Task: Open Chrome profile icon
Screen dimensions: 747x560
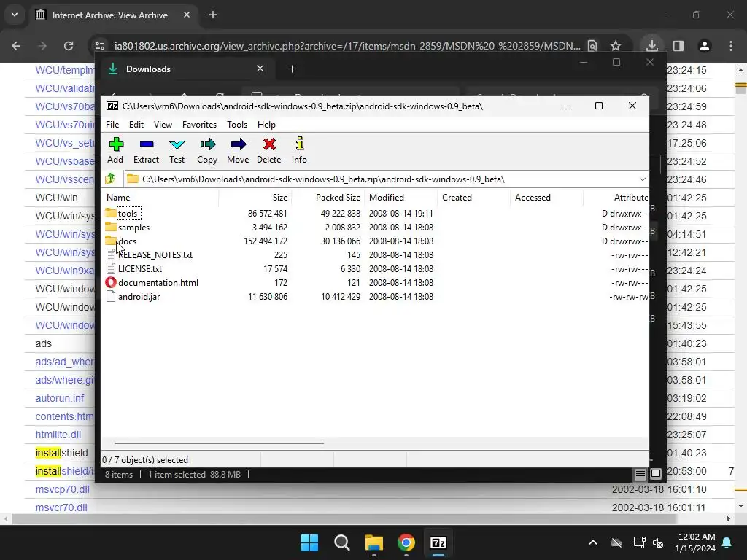Action: [705, 46]
